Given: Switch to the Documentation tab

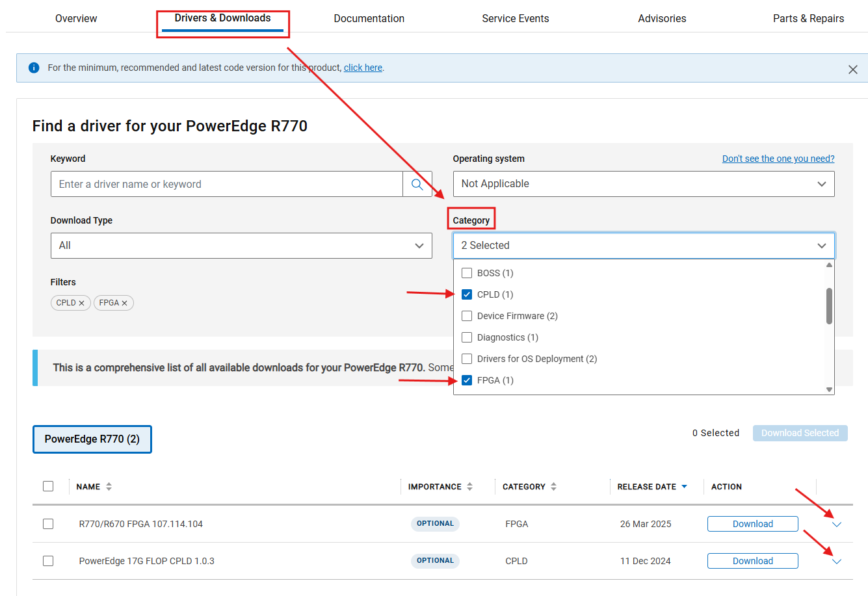Looking at the screenshot, I should click(369, 18).
